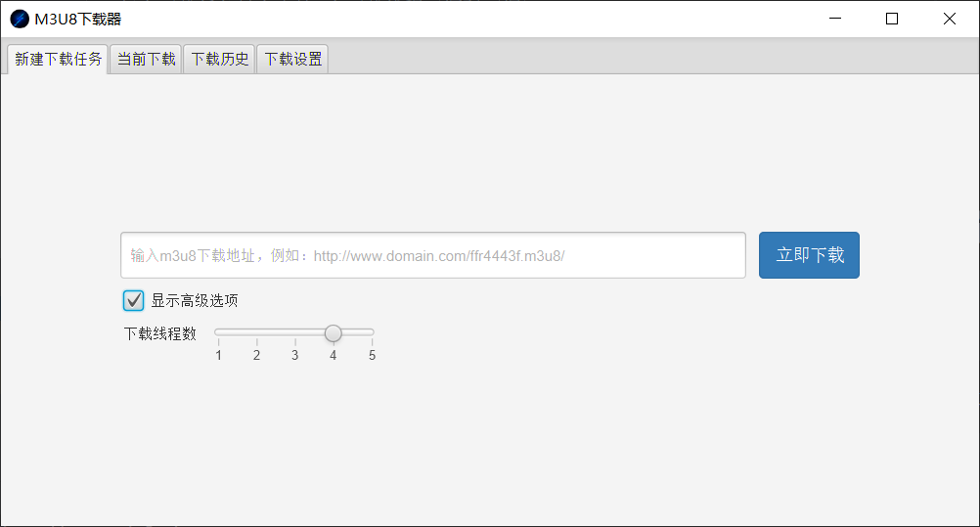Switch to the 新建下载任务 tab
Viewport: 980px width, 527px height.
(58, 59)
